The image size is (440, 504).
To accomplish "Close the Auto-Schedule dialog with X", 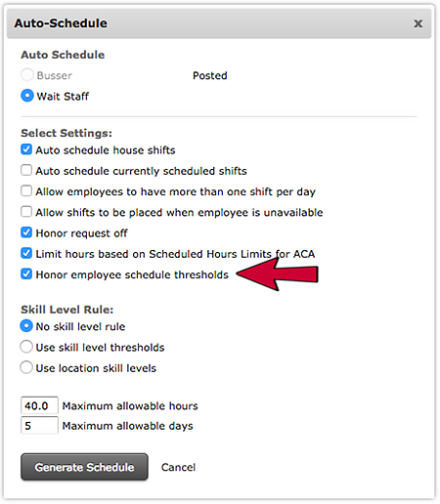I will (x=418, y=23).
